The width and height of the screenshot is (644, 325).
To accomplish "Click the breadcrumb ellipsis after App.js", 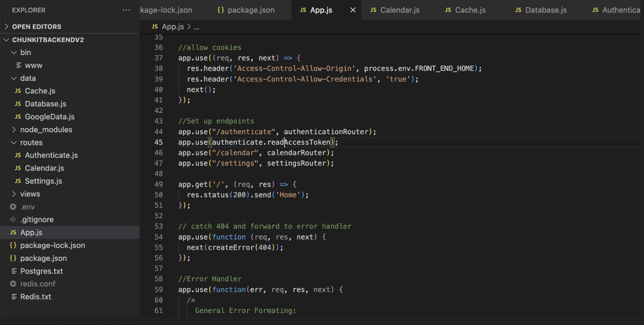I will click(x=197, y=27).
